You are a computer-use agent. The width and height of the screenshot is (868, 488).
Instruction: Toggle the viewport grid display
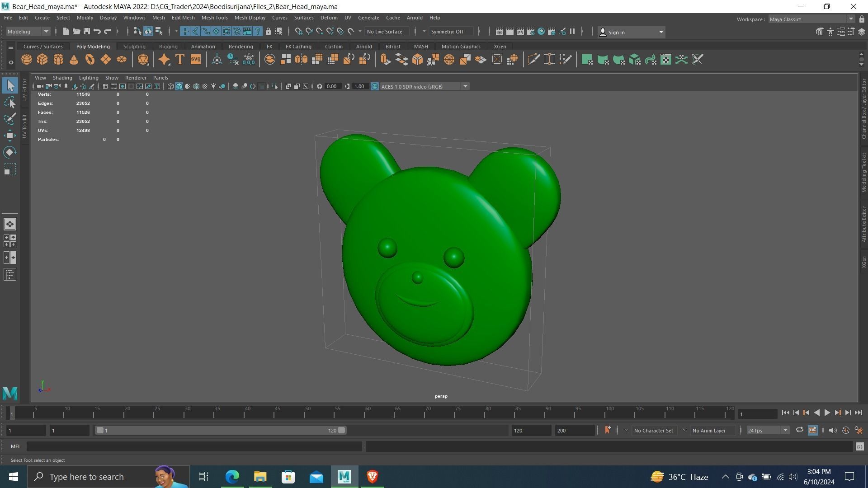pos(105,86)
